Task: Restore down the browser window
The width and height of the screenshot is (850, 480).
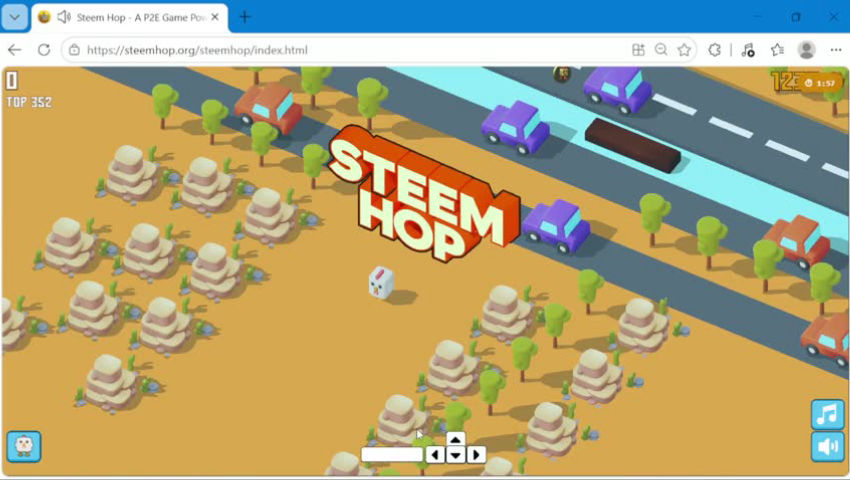Action: [795, 17]
